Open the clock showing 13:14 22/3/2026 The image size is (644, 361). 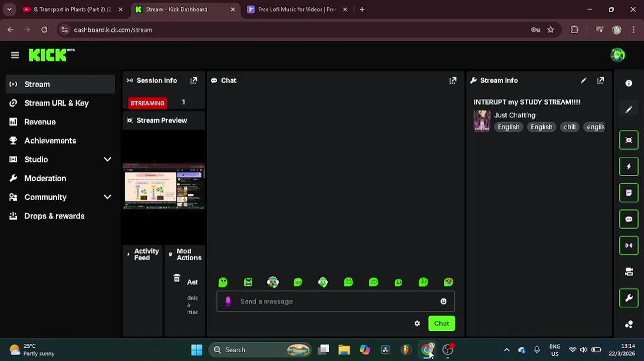pos(621,349)
